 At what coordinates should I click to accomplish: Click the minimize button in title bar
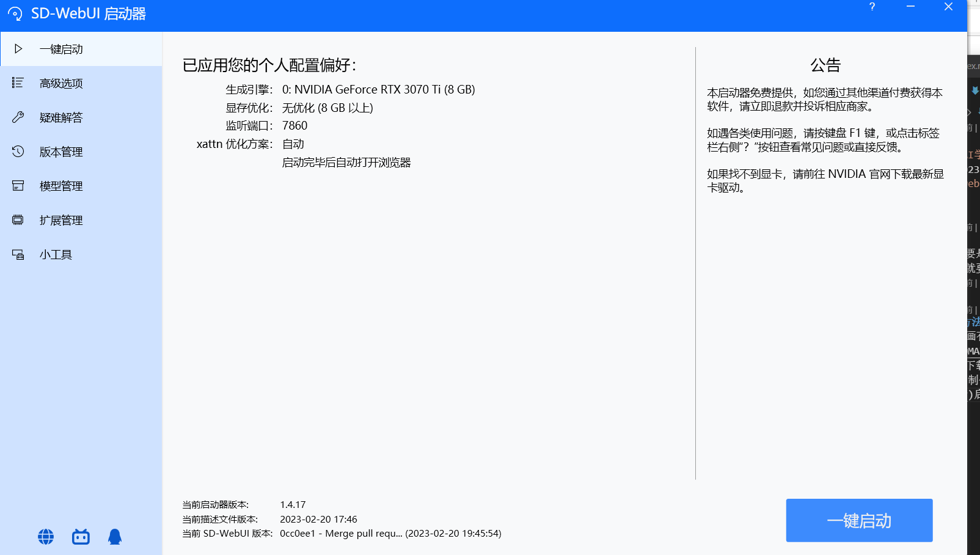[911, 7]
